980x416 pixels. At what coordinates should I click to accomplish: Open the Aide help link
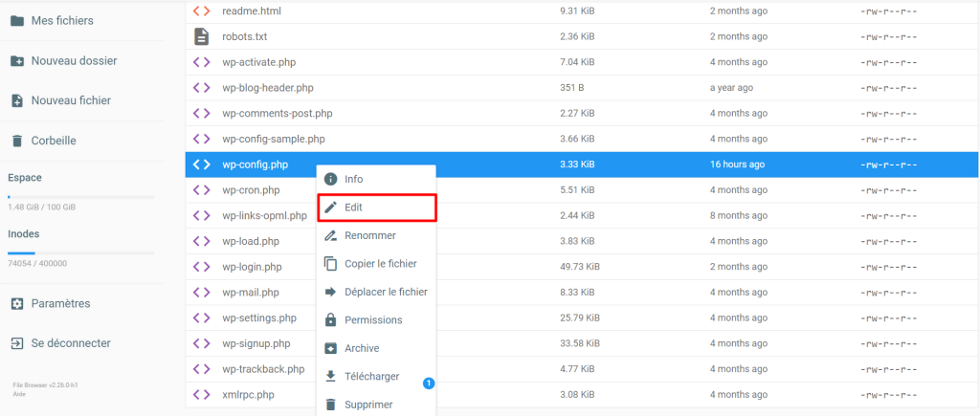click(x=17, y=394)
